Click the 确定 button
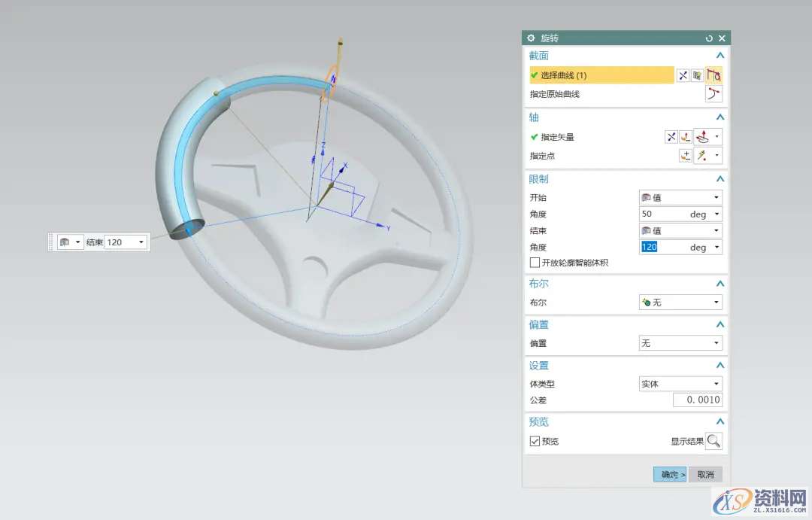The image size is (812, 520). [669, 475]
